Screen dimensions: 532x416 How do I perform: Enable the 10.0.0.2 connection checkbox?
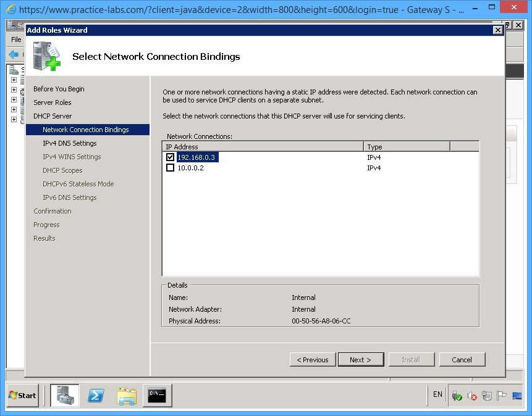pos(171,167)
